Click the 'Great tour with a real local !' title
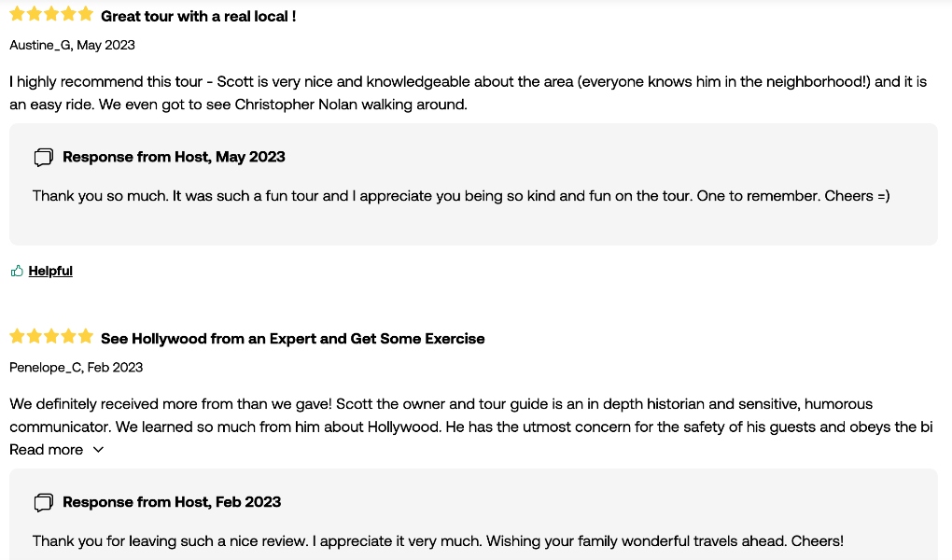This screenshot has width=952, height=560. click(x=199, y=17)
